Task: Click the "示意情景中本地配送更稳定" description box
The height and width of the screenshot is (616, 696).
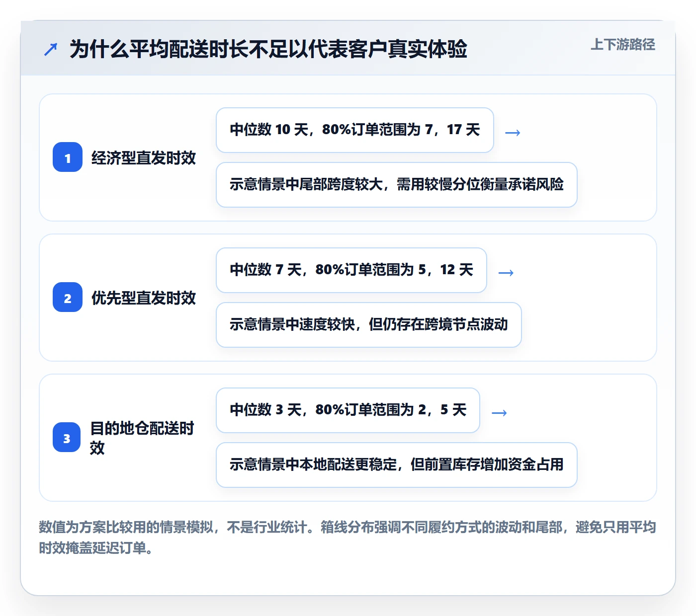Action: (x=397, y=465)
